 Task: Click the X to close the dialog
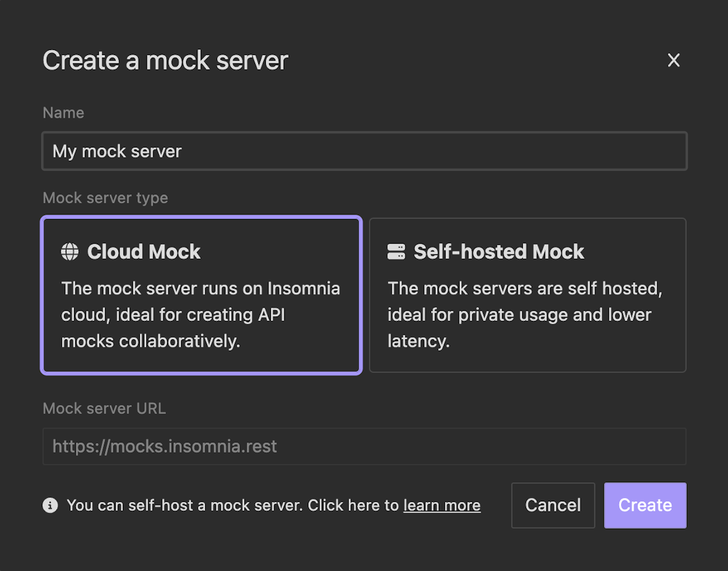pyautogui.click(x=673, y=60)
